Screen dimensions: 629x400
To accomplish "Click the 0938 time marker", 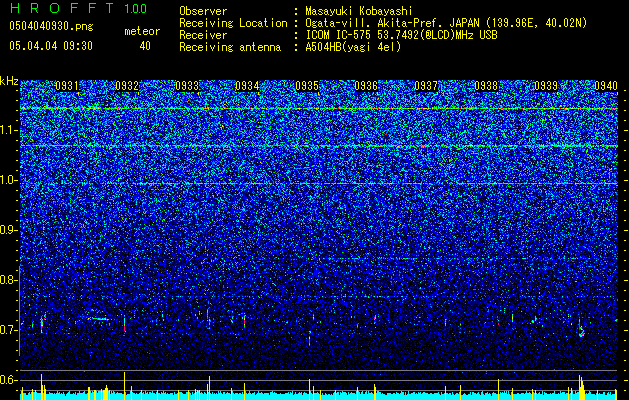I will (x=486, y=86).
